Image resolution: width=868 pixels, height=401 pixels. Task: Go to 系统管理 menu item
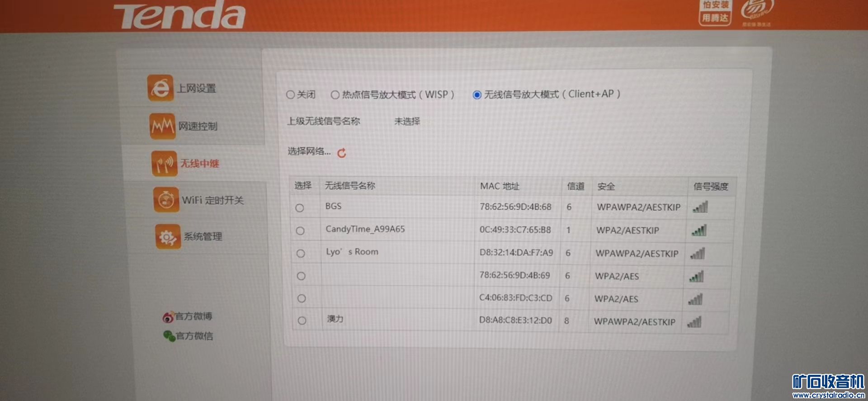pyautogui.click(x=203, y=236)
